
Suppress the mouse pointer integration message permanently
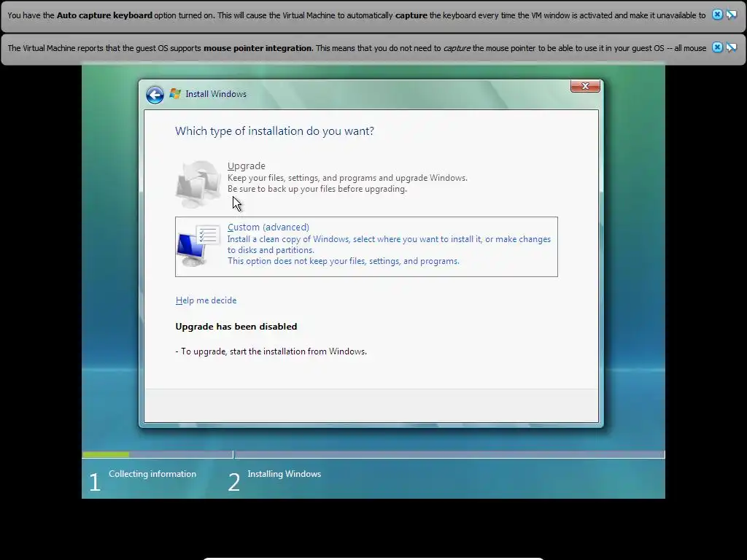731,47
